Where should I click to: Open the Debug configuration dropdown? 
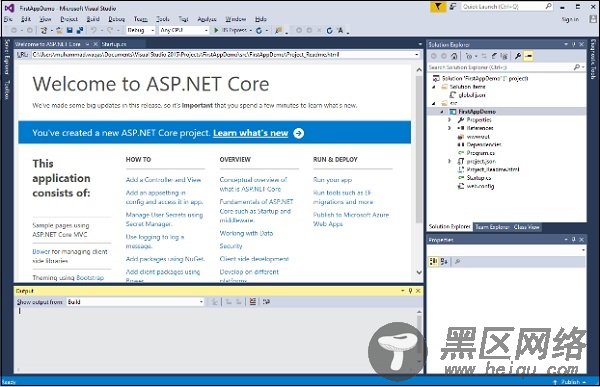tap(140, 30)
